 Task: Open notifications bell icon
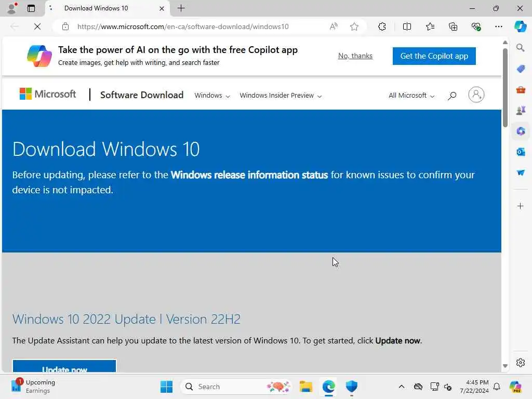pos(497,387)
